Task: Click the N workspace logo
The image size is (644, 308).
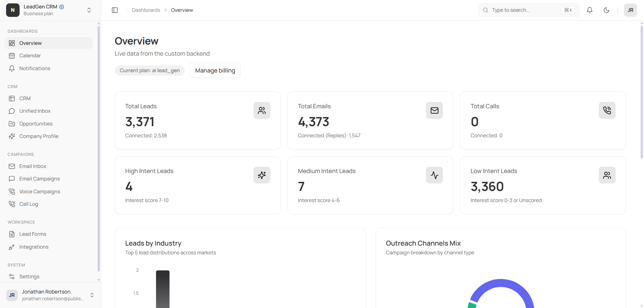Action: (13, 10)
